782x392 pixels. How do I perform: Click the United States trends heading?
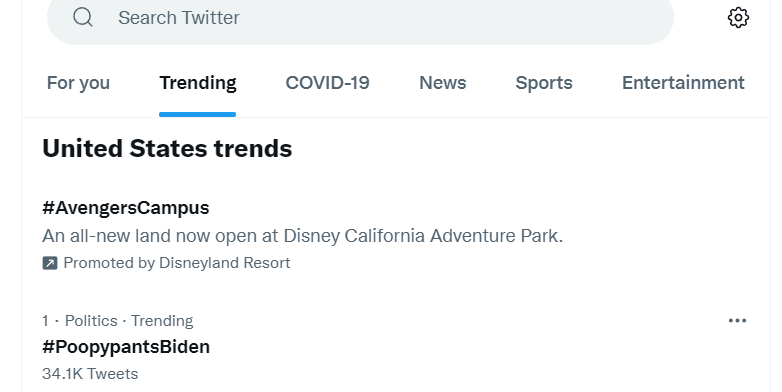[167, 149]
